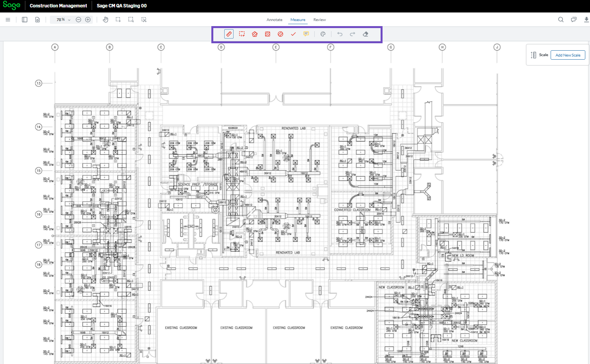Select the ellipse area measurement tool
The height and width of the screenshot is (364, 590).
tap(280, 34)
